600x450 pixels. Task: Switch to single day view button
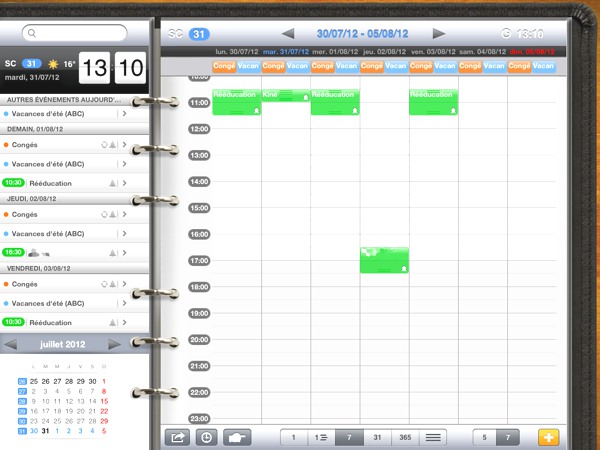coord(293,437)
